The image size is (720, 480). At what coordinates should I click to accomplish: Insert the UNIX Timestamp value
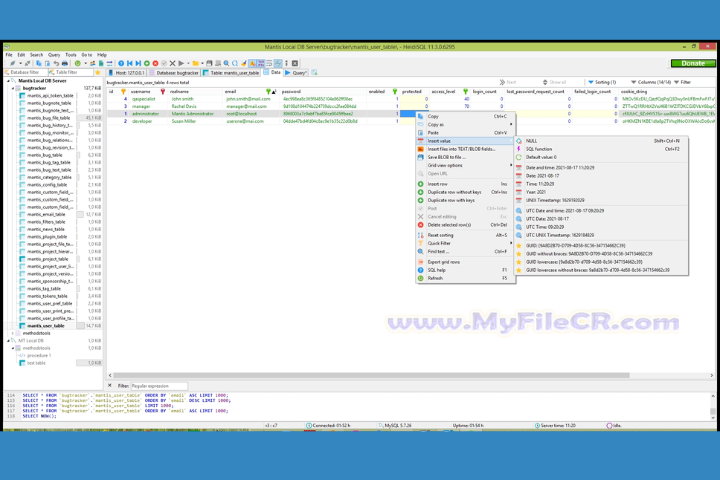click(x=601, y=200)
